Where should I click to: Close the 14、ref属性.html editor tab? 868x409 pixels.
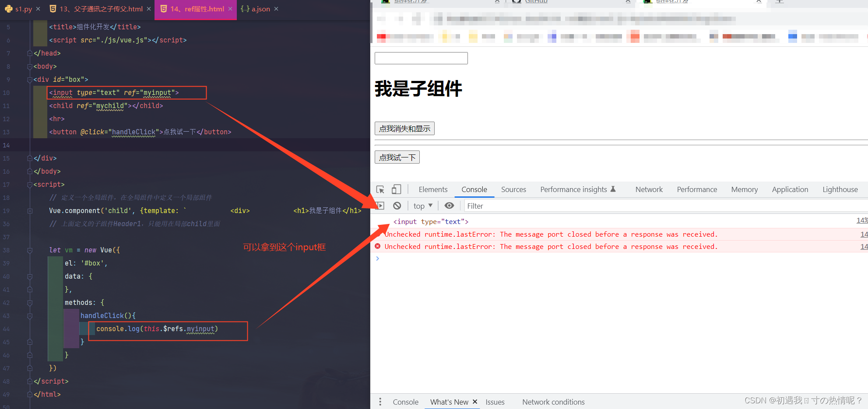[230, 9]
